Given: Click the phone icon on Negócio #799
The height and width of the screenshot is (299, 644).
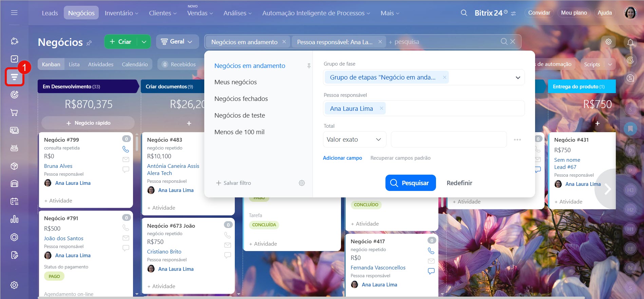Looking at the screenshot, I should (x=126, y=149).
